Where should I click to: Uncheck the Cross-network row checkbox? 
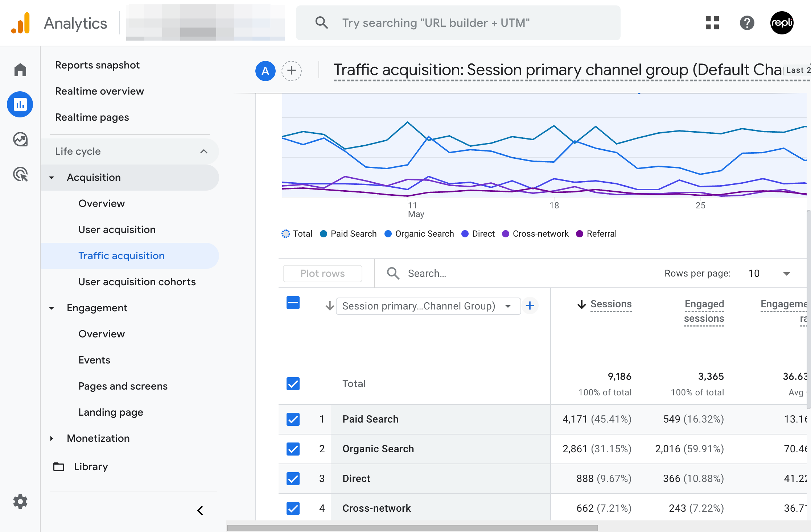(293, 508)
